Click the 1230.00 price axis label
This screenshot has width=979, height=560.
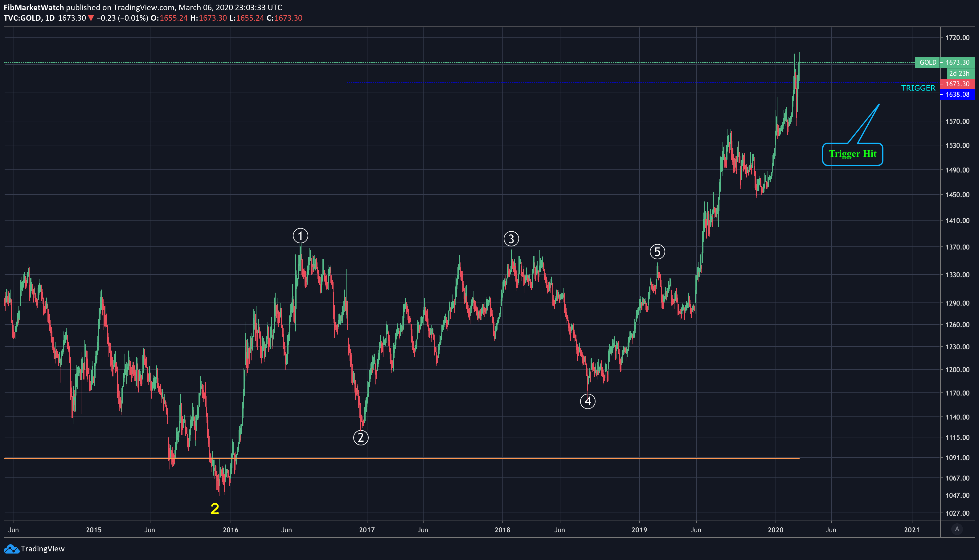click(957, 347)
